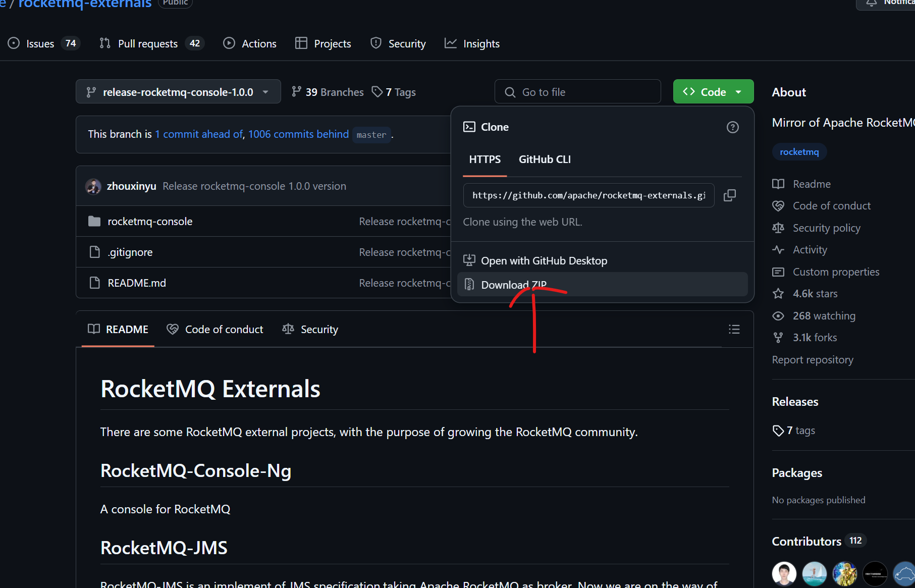Open the Release rocketmq-console 1.0.0 version commit

[254, 186]
